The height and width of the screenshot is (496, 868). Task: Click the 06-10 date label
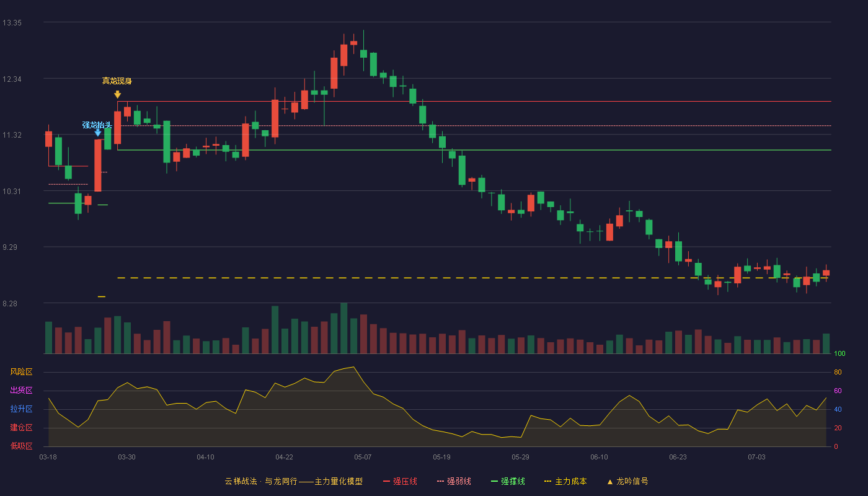click(x=600, y=457)
